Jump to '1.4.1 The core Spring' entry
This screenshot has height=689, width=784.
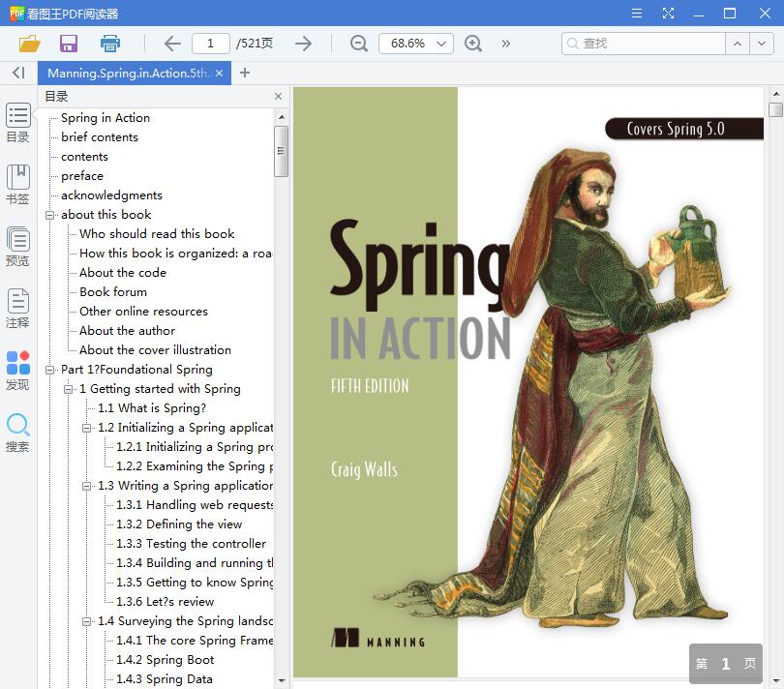pos(195,641)
